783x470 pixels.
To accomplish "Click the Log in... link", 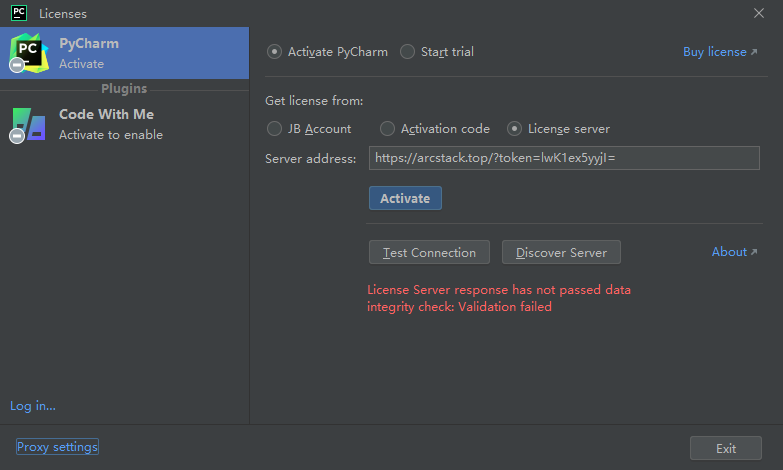I will [33, 406].
